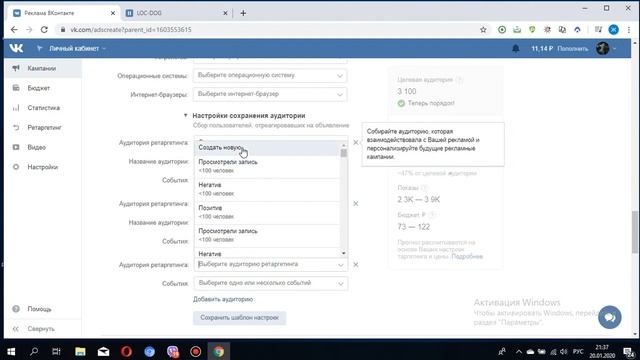The height and width of the screenshot is (360, 640).
Task: Remove first retargeting audience row
Action: [356, 142]
